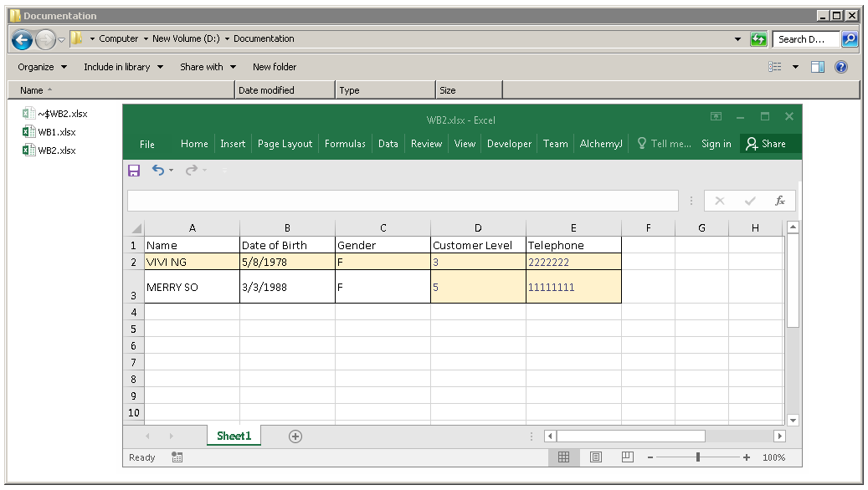Refresh the Explorer folder view

point(758,39)
